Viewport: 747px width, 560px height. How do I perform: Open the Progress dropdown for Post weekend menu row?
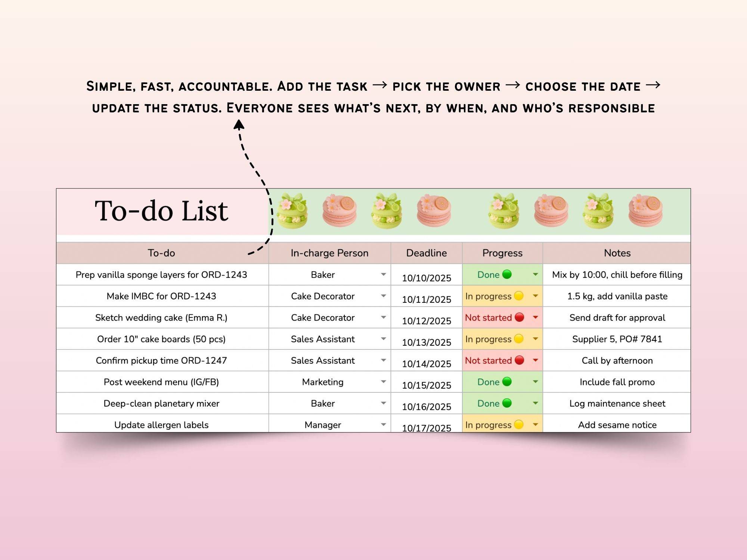pyautogui.click(x=535, y=382)
